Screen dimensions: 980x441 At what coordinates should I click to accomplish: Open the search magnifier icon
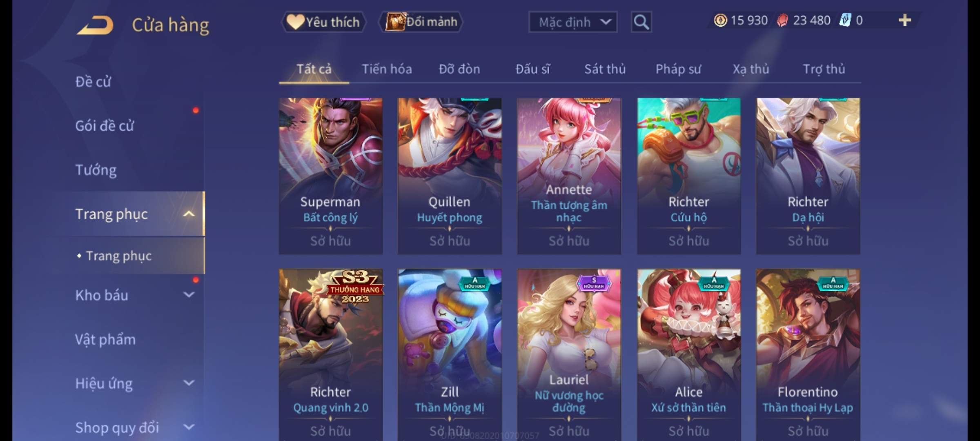pyautogui.click(x=641, y=22)
